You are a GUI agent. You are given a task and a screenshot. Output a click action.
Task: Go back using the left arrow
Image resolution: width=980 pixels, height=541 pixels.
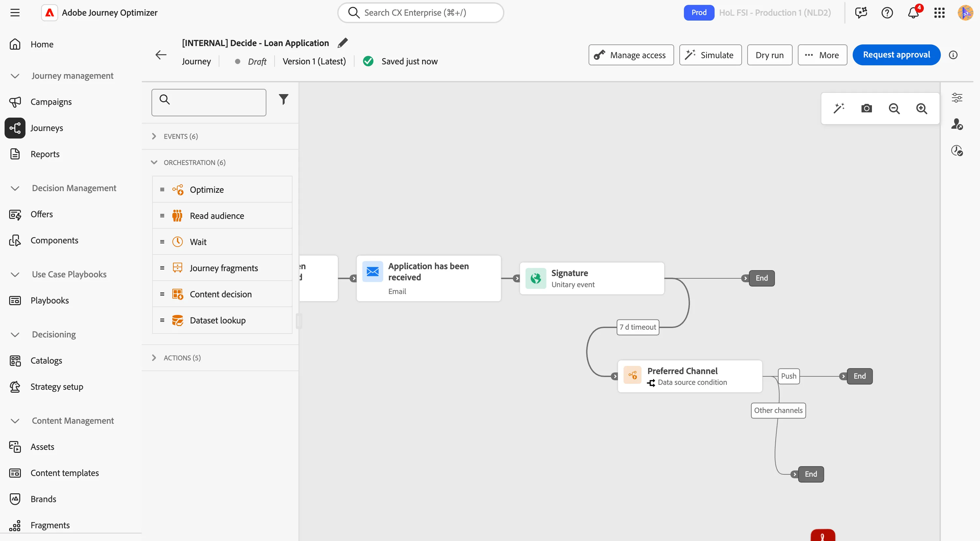(161, 55)
